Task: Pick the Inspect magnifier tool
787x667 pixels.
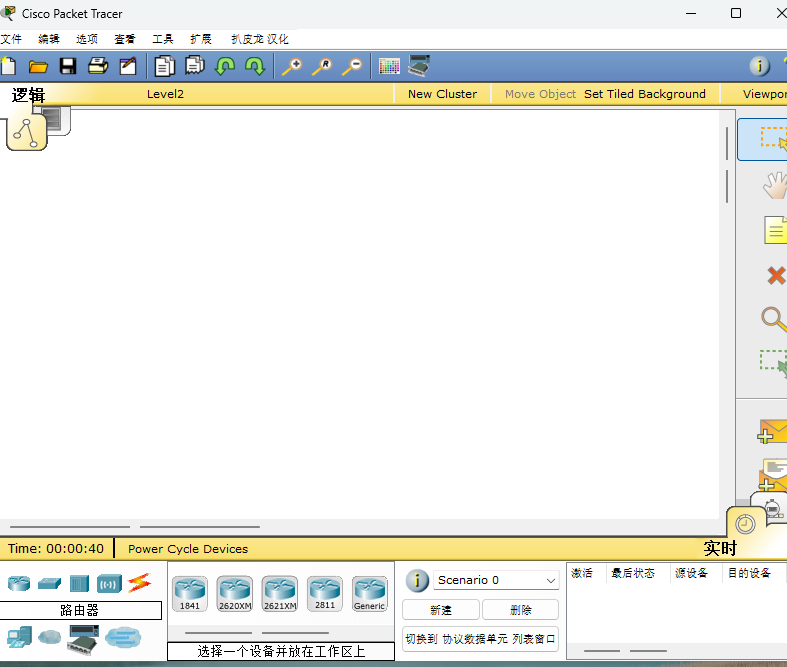Action: (774, 320)
